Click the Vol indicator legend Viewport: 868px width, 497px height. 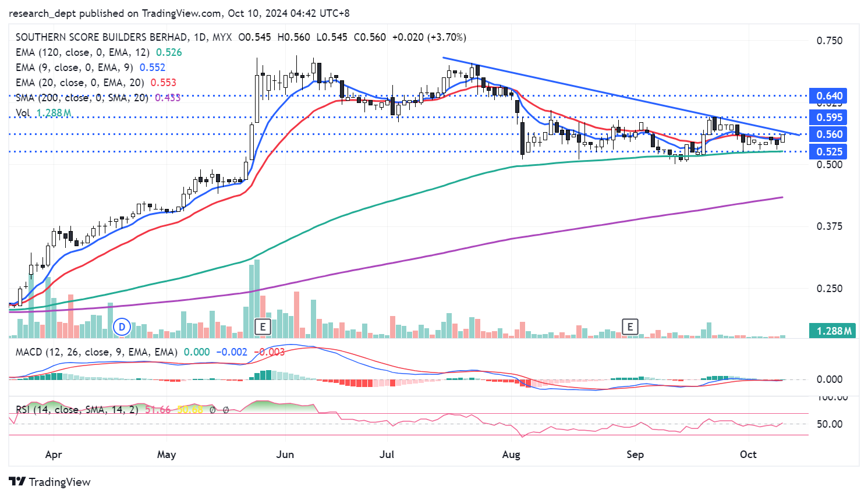23,113
